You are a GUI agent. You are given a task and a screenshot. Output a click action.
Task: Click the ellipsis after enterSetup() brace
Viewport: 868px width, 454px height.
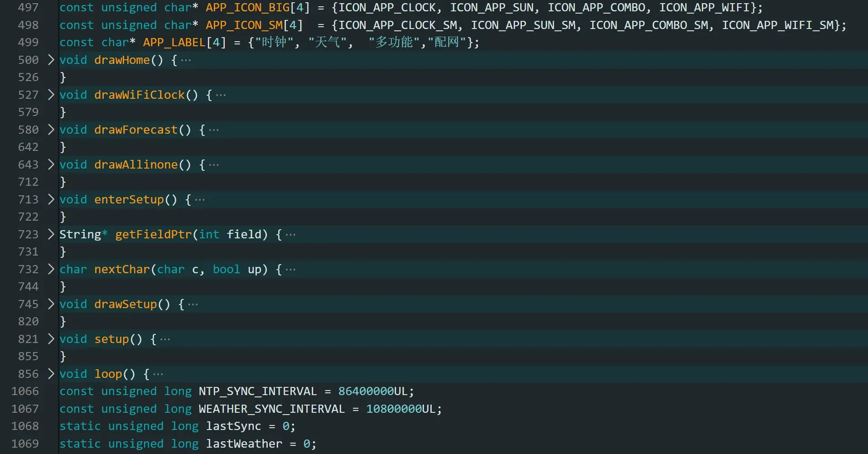[200, 200]
